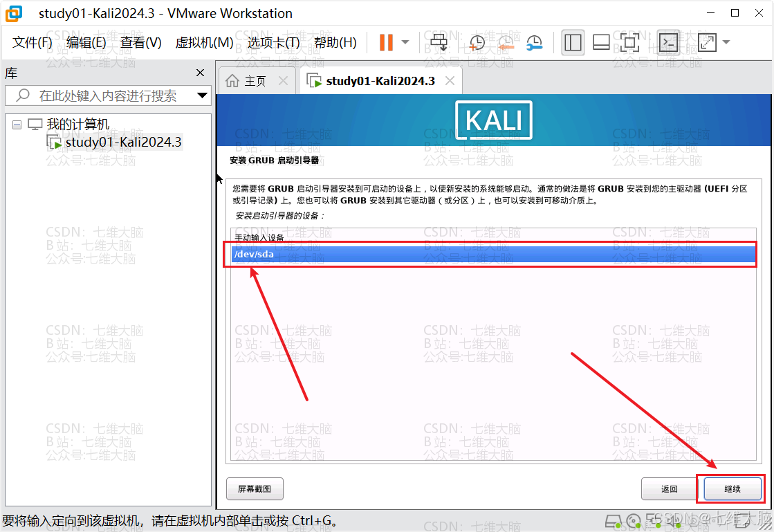The width and height of the screenshot is (774, 532).
Task: Send Ctrl+Alt+Del to the virtual machine
Action: pyautogui.click(x=439, y=42)
